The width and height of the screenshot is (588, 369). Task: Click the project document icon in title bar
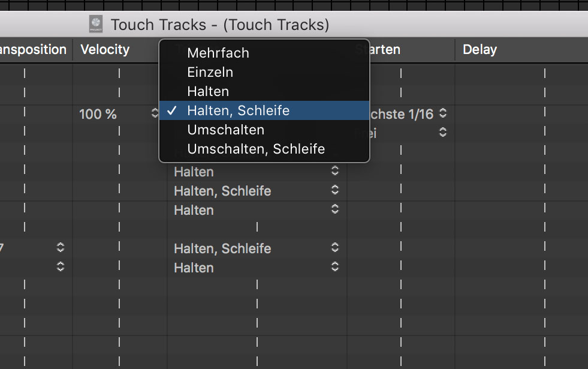coord(96,25)
